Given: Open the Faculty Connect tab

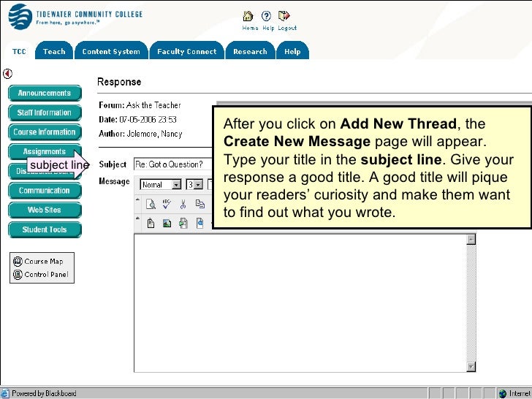Looking at the screenshot, I should pyautogui.click(x=186, y=52).
